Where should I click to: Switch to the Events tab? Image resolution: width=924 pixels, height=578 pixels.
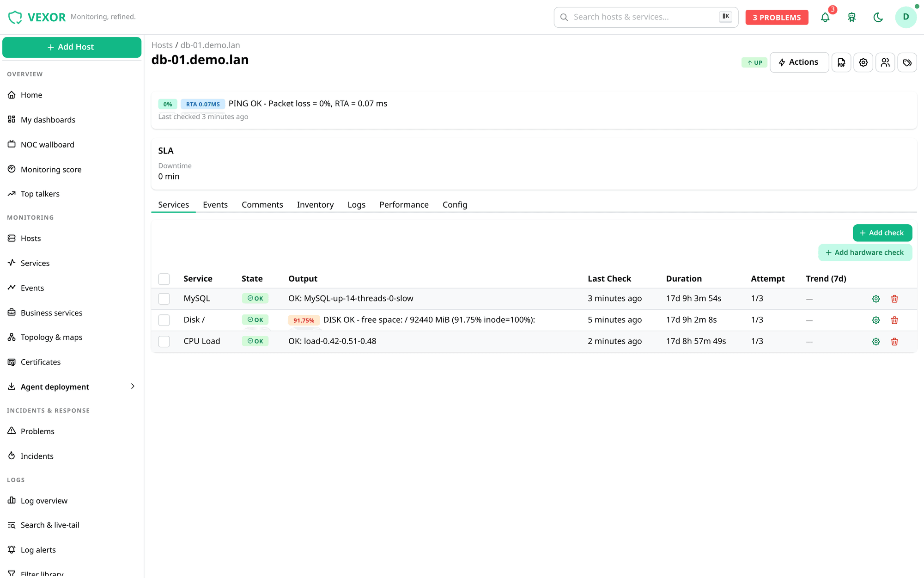(215, 204)
